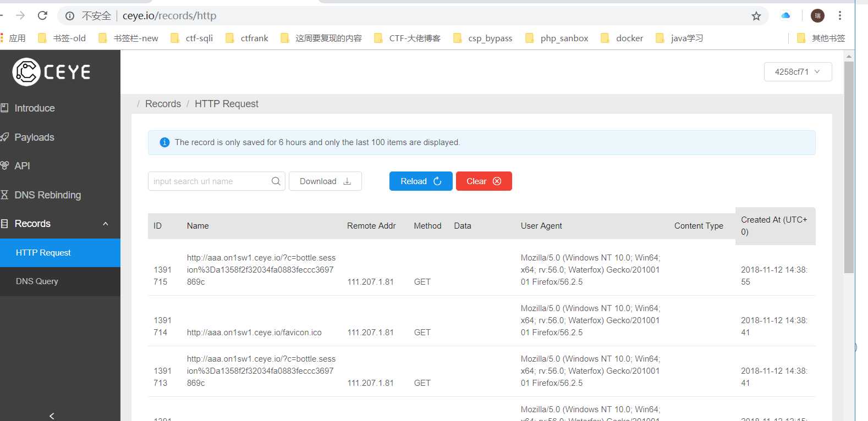This screenshot has width=868, height=421.
Task: Open the java学习 bookmark folder
Action: click(679, 38)
